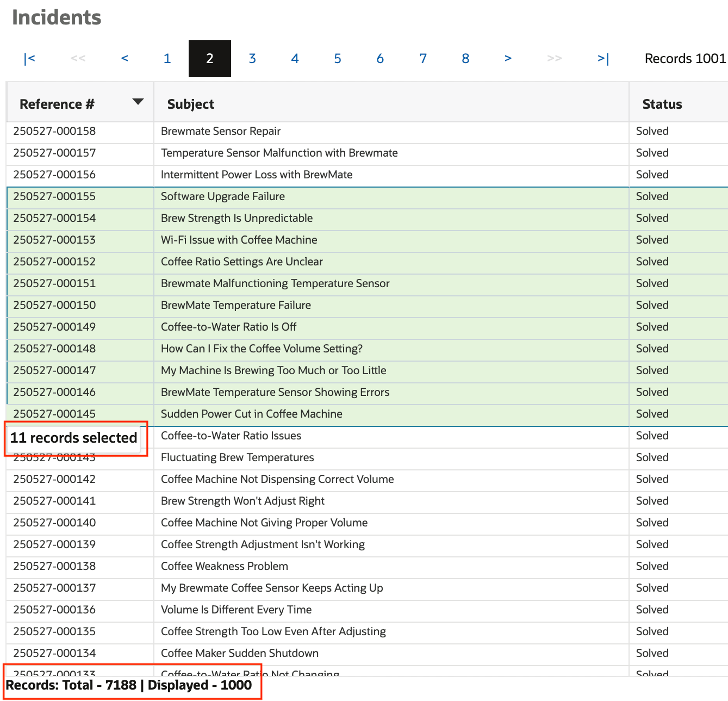The image size is (728, 701).
Task: Click the disabled double-left previous page set arrow
Action: click(x=78, y=59)
